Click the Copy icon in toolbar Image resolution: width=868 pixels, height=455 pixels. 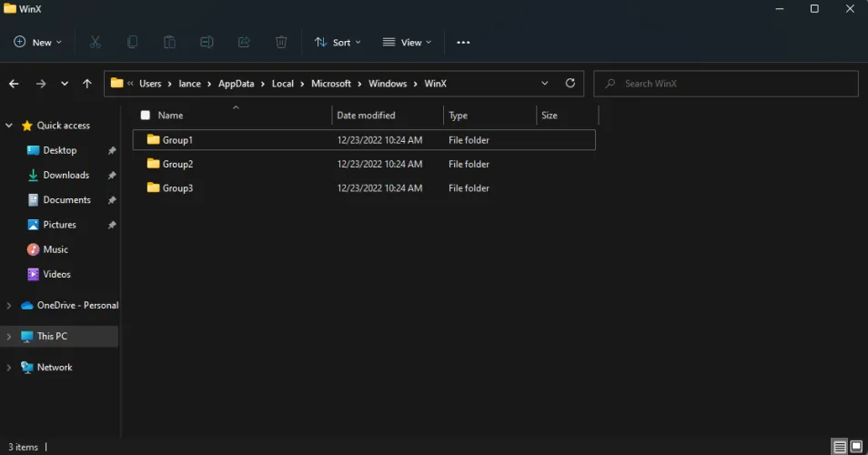[133, 43]
